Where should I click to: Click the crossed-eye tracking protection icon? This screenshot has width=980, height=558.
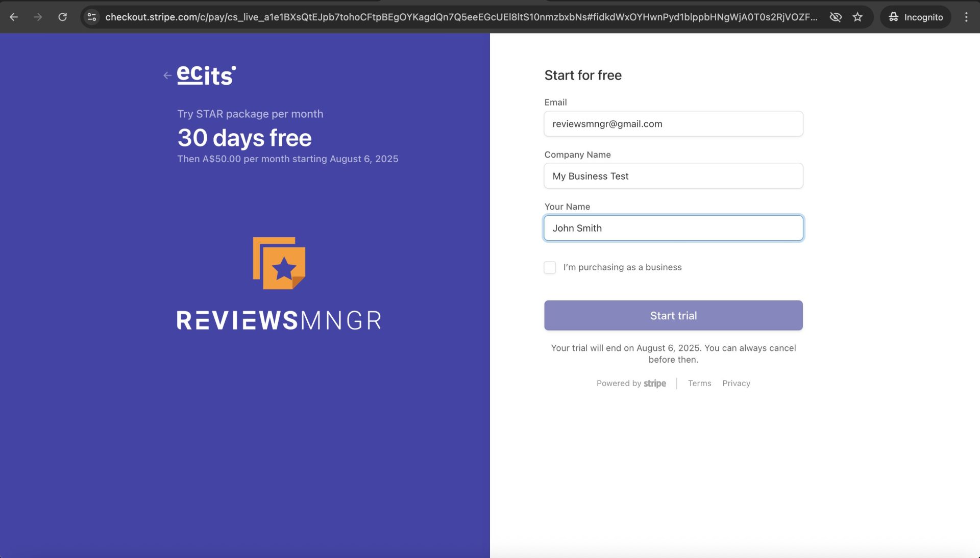click(835, 17)
